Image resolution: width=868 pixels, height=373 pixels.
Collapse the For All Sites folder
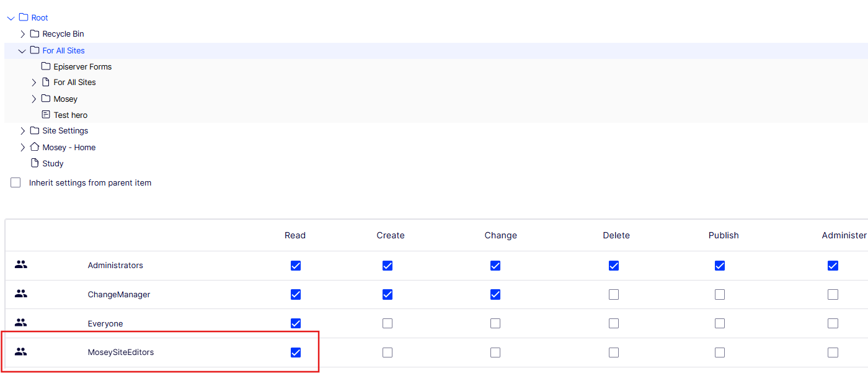pyautogui.click(x=23, y=51)
